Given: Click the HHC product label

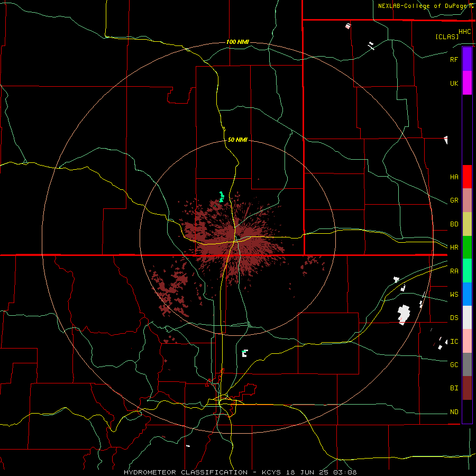Looking at the screenshot, I should click(x=464, y=32).
